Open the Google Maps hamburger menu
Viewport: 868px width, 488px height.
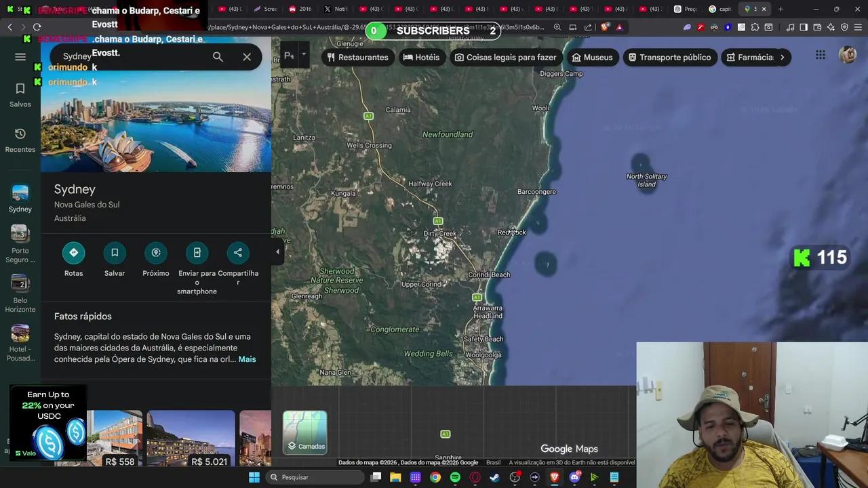tap(20, 57)
